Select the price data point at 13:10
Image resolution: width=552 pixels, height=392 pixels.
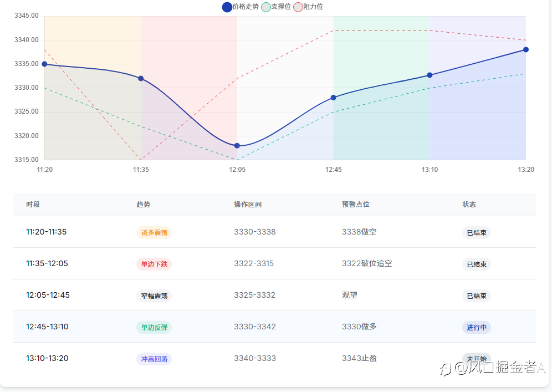430,75
